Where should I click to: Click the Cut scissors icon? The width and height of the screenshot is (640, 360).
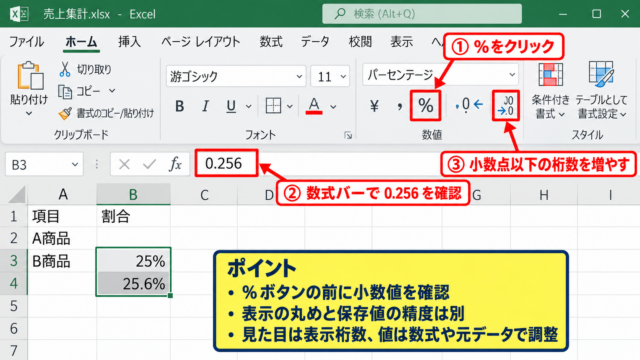tap(64, 69)
